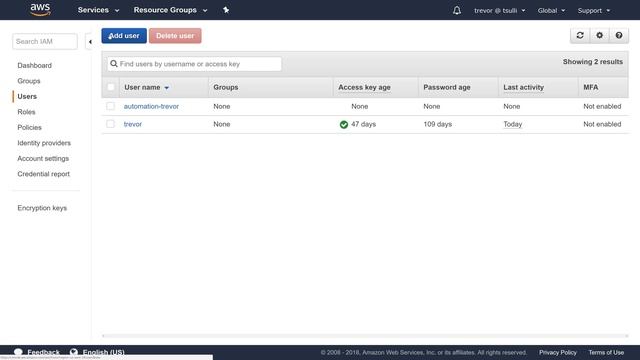
Task: Open Policies in the sidebar
Action: (29, 127)
